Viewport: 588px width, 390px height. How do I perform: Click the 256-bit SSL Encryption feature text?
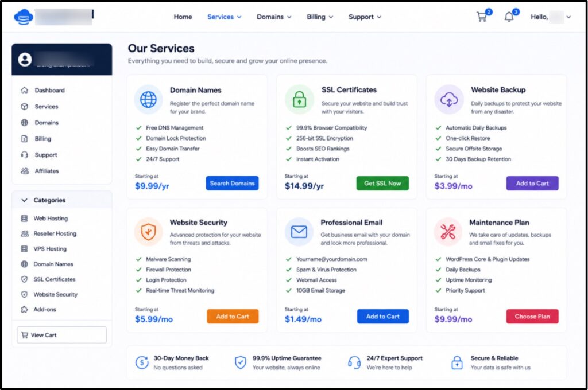tap(324, 138)
